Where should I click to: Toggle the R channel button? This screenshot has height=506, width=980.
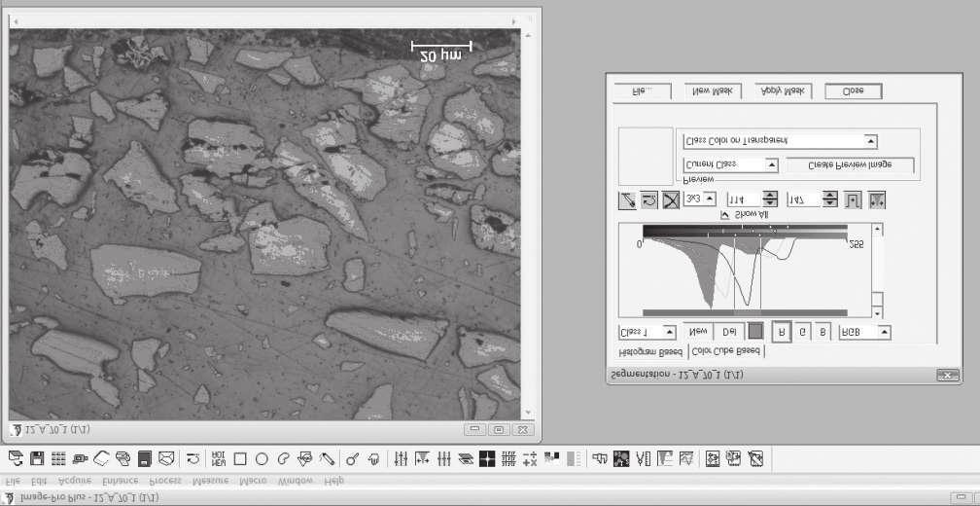[782, 332]
